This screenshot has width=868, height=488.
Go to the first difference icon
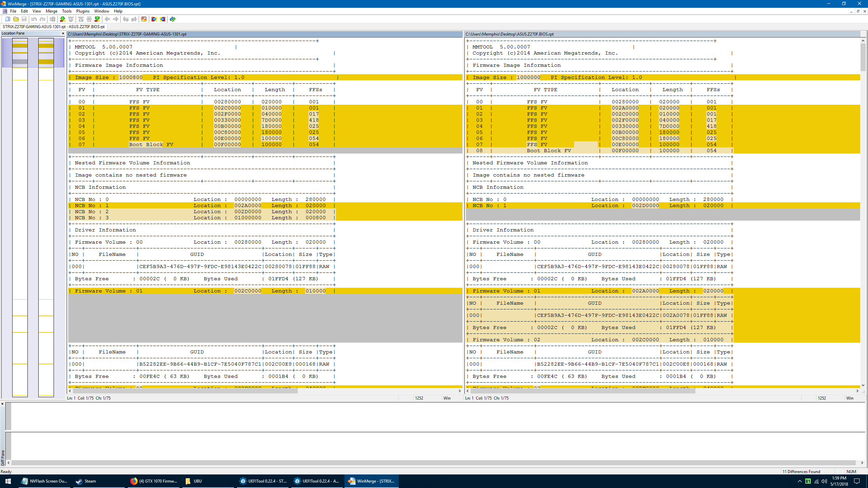(x=81, y=19)
